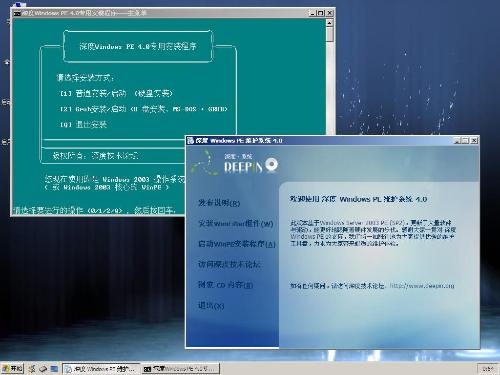Viewport: 500px width, 375px height.
Task: Click the welcome heading in the Deepin launcher
Action: coord(358,199)
